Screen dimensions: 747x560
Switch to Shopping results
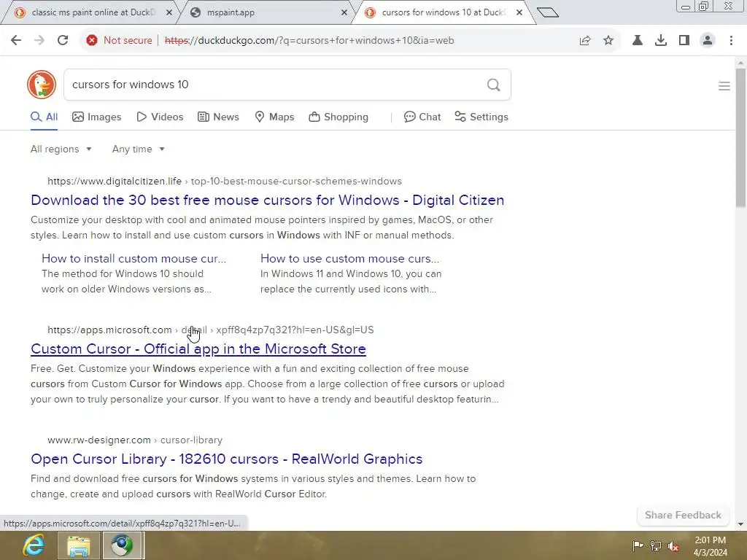[338, 117]
